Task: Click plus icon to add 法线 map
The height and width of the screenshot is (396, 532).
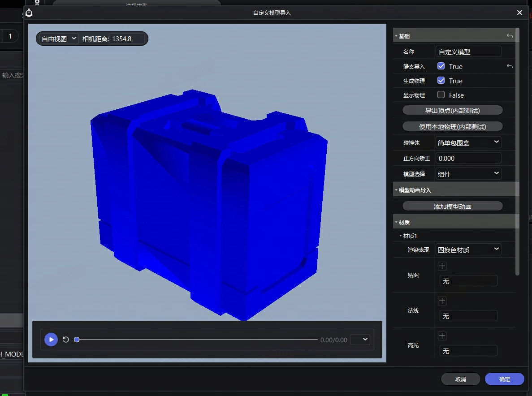Action: 442,301
